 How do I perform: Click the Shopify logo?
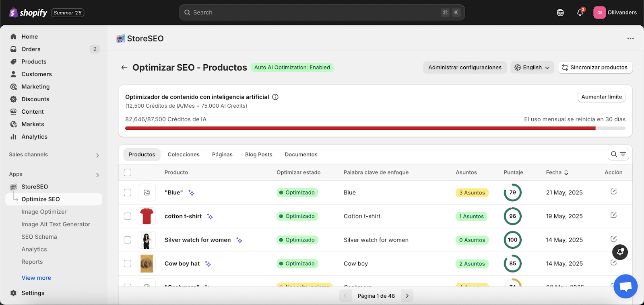click(x=28, y=12)
